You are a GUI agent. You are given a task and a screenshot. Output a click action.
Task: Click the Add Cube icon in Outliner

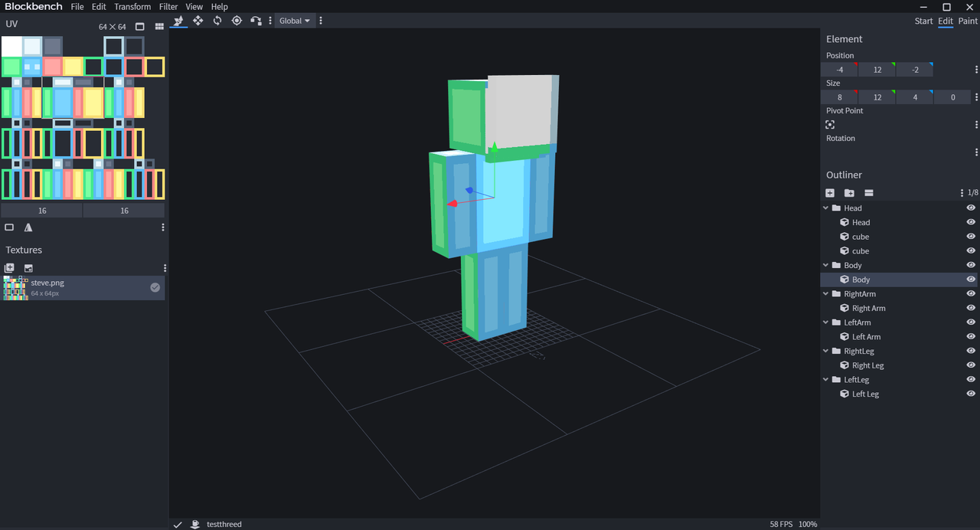coord(830,193)
